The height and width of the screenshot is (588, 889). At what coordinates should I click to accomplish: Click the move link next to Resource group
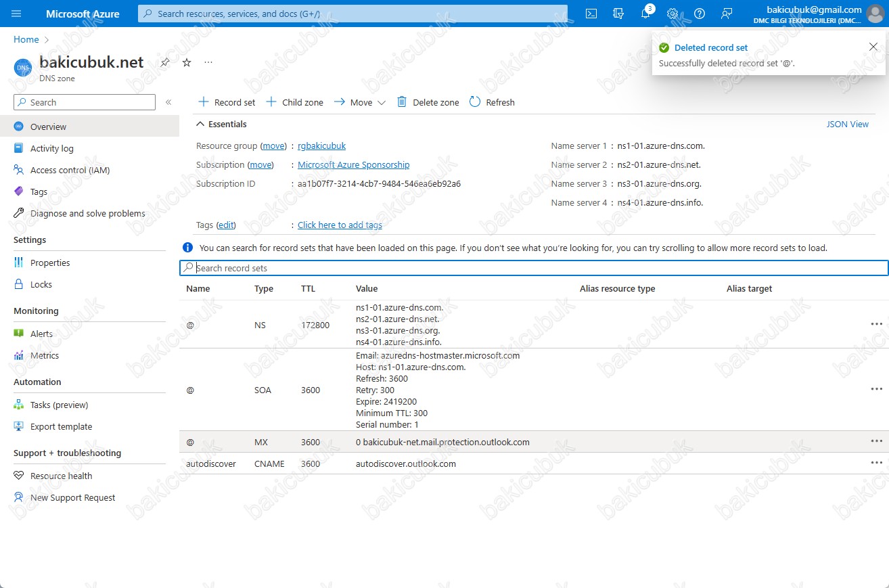(x=274, y=146)
